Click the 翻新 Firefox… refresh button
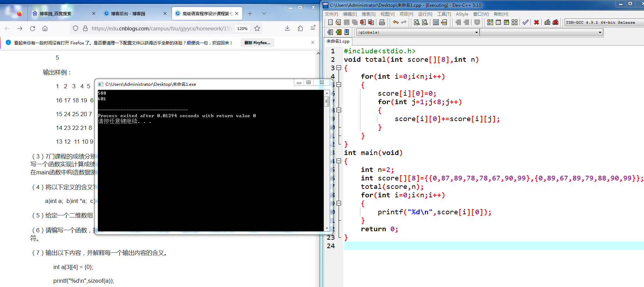This screenshot has width=644, height=287. (x=257, y=43)
